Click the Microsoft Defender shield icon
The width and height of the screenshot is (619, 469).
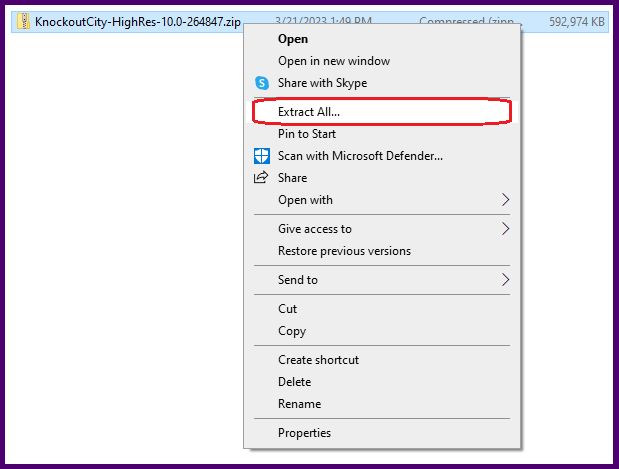pos(262,156)
